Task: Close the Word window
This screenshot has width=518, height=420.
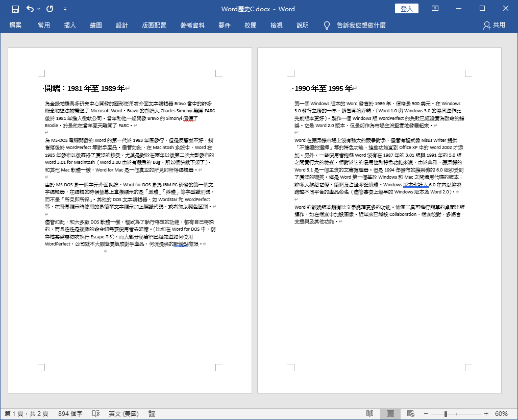Action: pyautogui.click(x=505, y=9)
